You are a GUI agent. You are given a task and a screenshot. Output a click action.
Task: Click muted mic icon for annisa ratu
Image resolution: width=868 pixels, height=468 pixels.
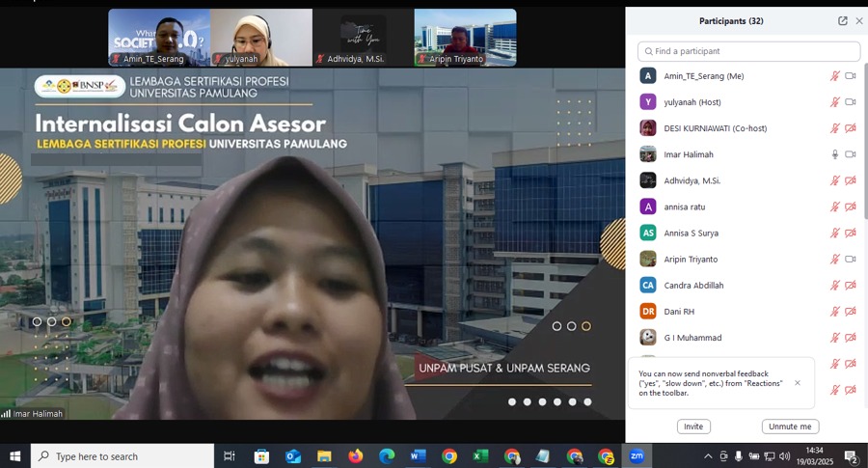(x=835, y=206)
